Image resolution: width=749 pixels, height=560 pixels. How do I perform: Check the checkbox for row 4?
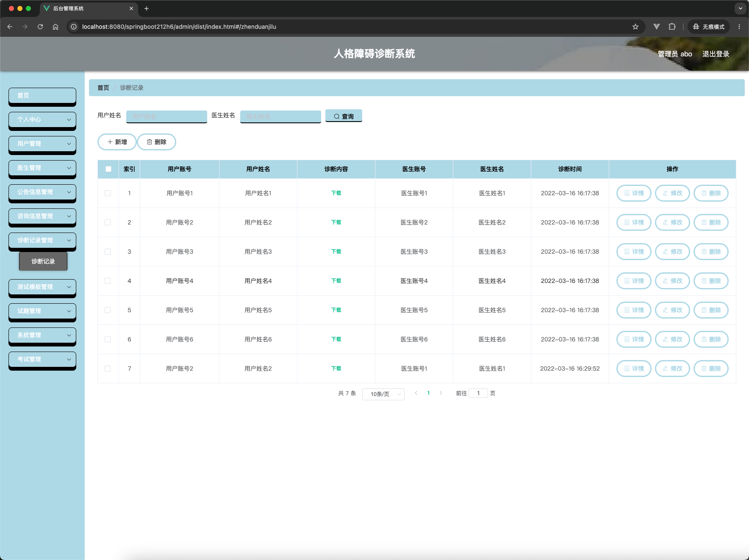[108, 281]
